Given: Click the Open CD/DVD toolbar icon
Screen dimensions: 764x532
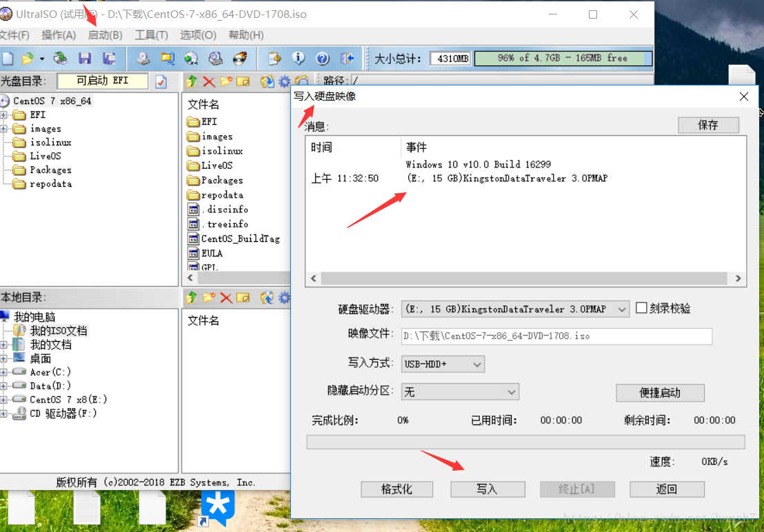Looking at the screenshot, I should pos(61,59).
